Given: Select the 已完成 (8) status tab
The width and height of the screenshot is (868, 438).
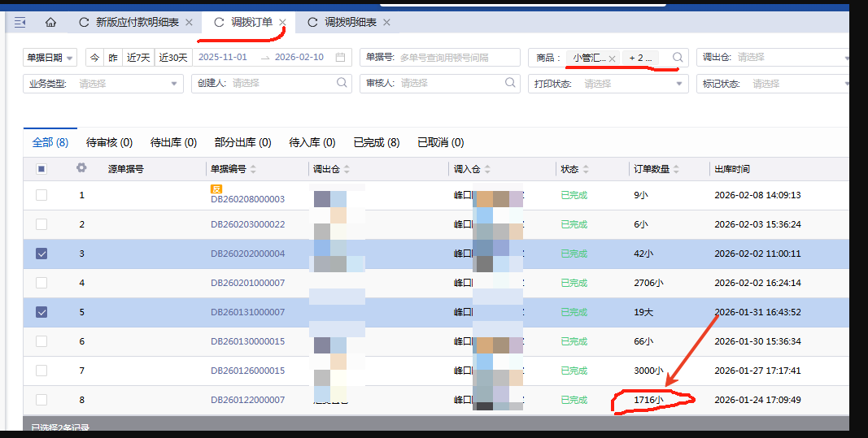Looking at the screenshot, I should [x=377, y=142].
